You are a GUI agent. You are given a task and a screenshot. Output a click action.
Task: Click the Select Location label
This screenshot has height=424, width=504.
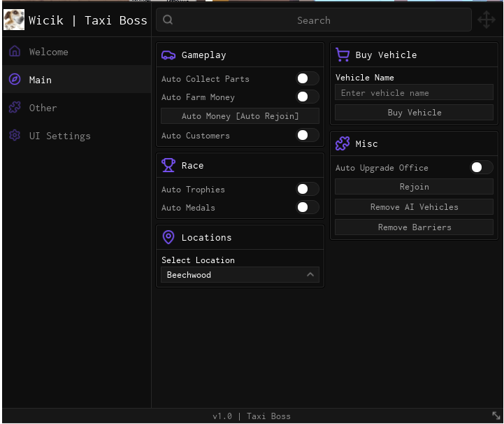click(198, 260)
